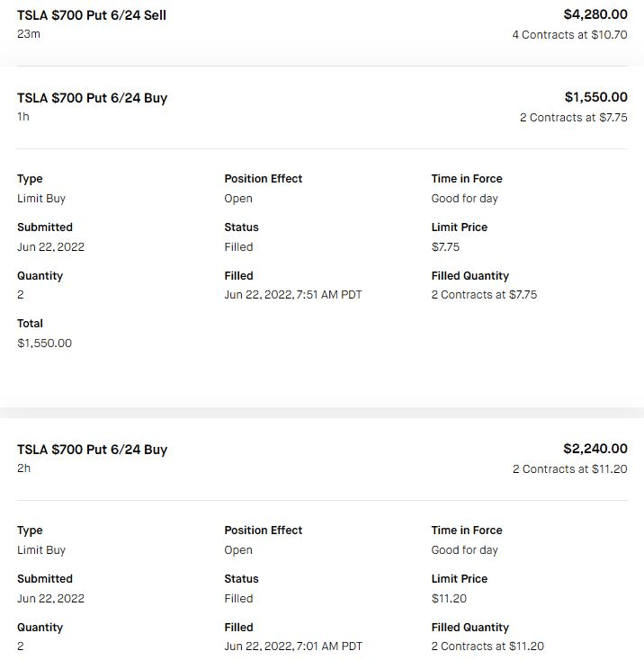
Task: Collapse the TSLA Put Buy order from 2h ago
Action: coord(93,450)
